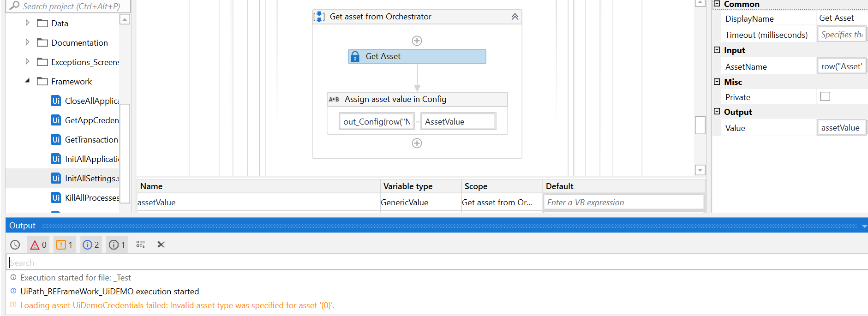Toggle error messages filter showing 0

(x=38, y=244)
